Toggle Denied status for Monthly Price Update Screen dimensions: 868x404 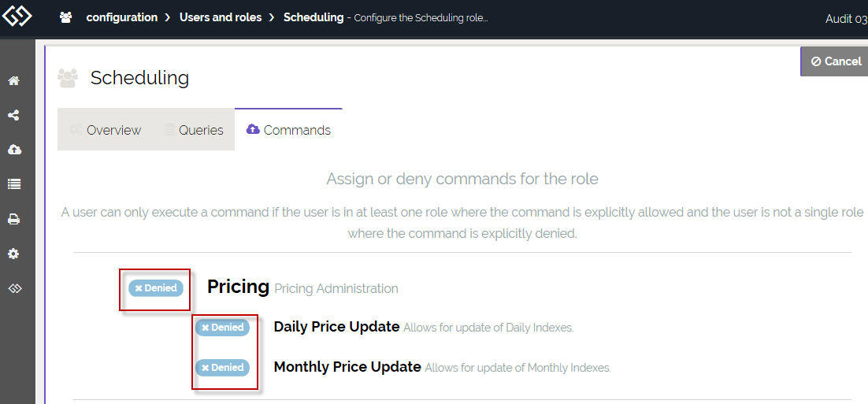[x=222, y=368]
